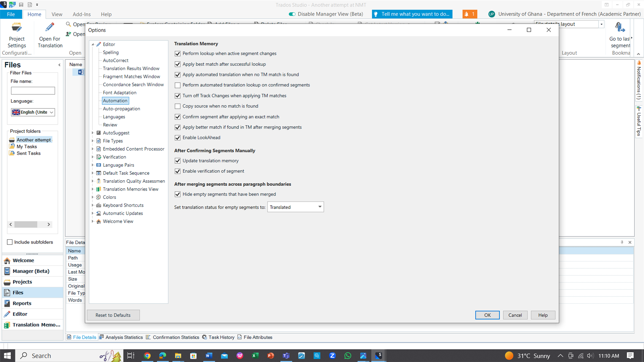644x362 pixels.
Task: Click Go to last segment icon
Action: (x=620, y=28)
